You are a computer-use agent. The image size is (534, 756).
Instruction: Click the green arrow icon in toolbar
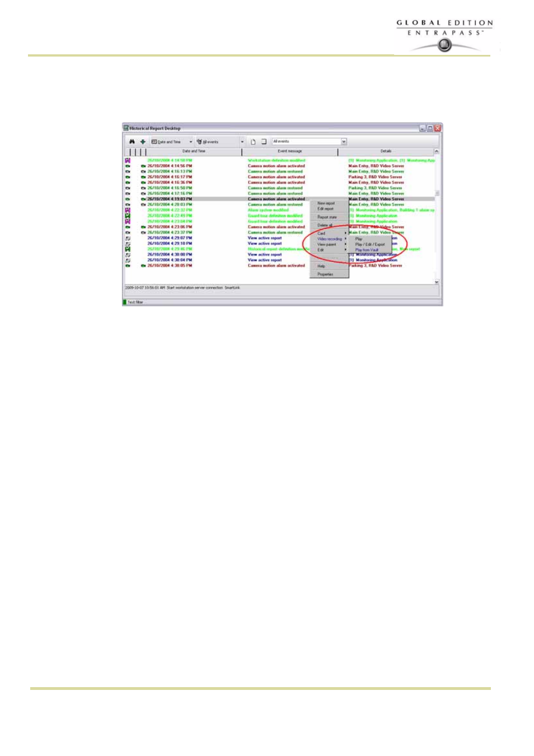pos(143,142)
